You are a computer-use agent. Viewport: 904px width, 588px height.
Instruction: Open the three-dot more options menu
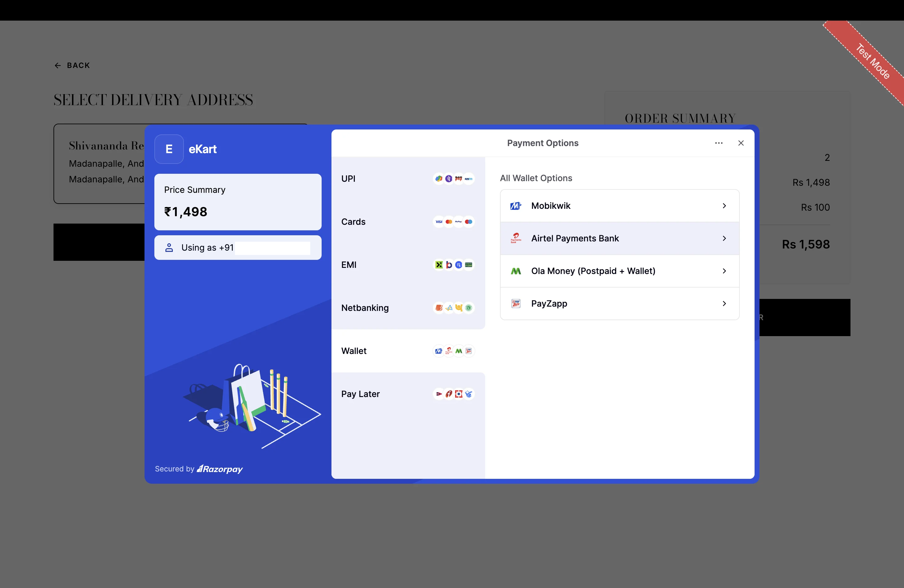[x=719, y=143]
